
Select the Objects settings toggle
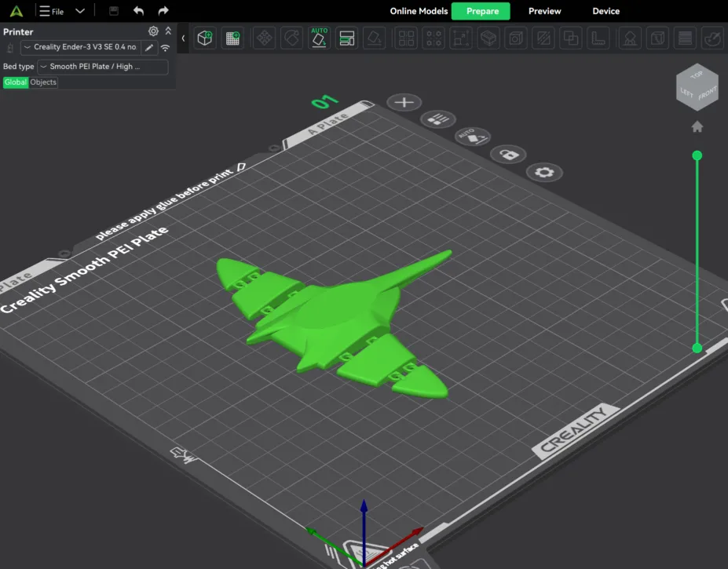[43, 82]
